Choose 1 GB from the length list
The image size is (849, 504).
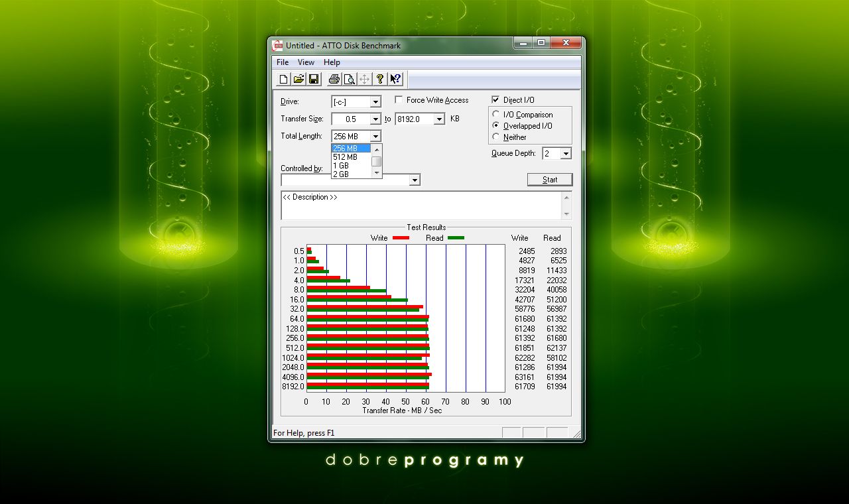[351, 166]
